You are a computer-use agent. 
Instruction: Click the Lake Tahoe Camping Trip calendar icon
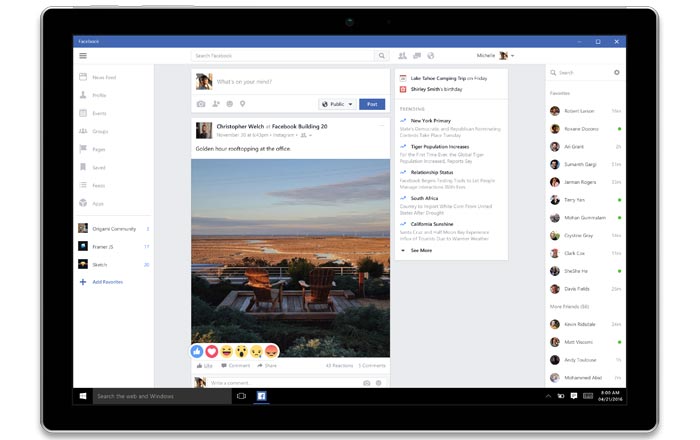click(x=403, y=78)
